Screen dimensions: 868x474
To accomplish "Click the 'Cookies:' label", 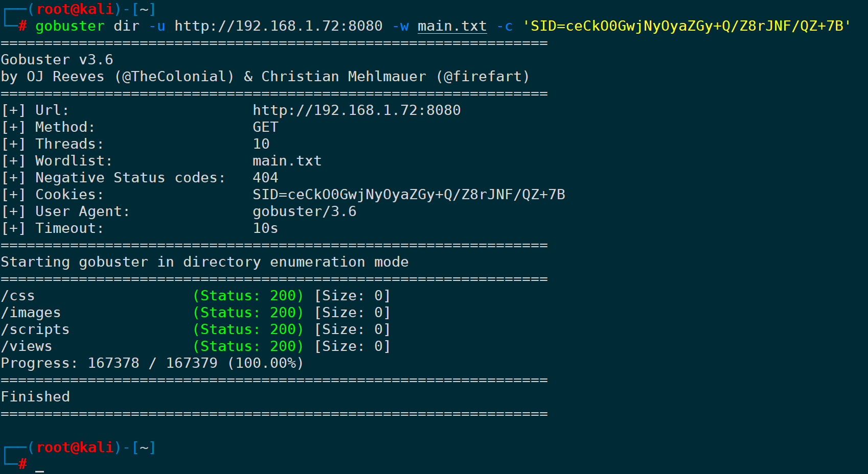I will point(70,195).
